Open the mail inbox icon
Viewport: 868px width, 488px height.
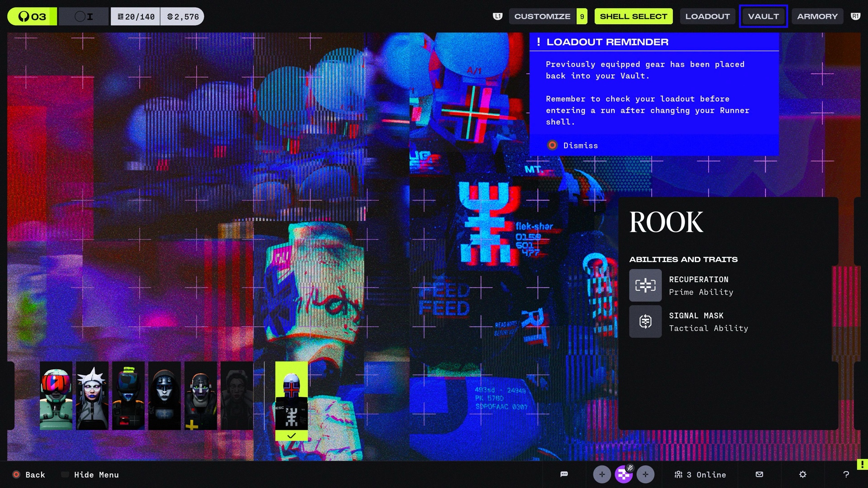[x=759, y=474]
